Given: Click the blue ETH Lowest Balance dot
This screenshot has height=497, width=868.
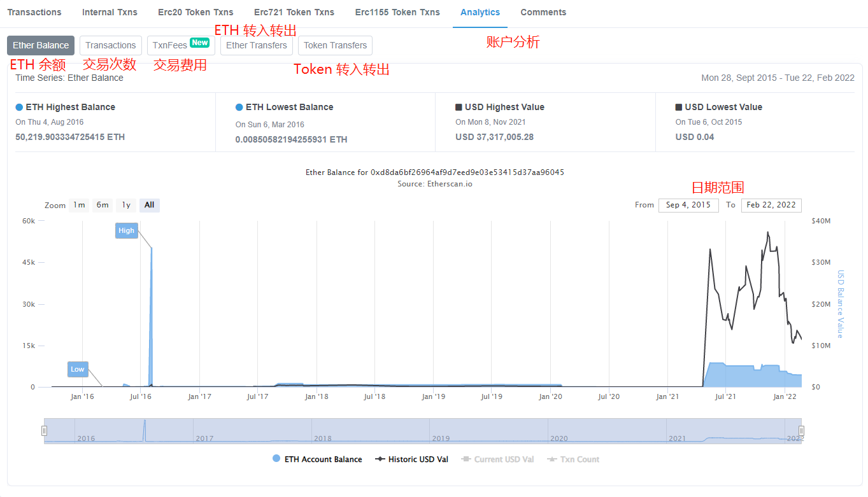Looking at the screenshot, I should click(x=239, y=107).
